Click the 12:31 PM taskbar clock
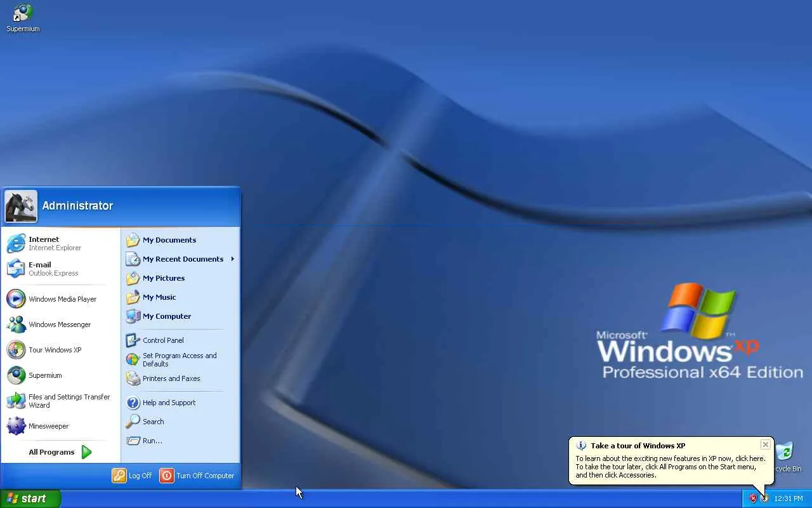 click(x=789, y=498)
